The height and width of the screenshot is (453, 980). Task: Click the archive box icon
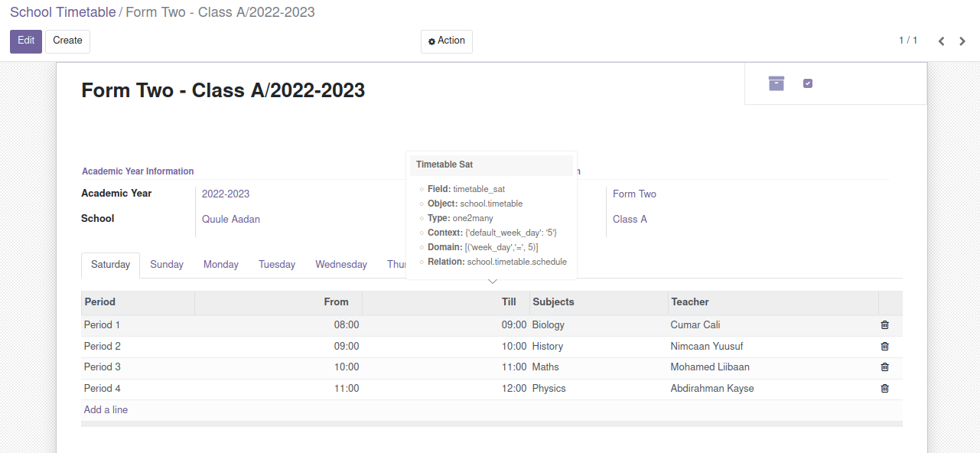(777, 83)
